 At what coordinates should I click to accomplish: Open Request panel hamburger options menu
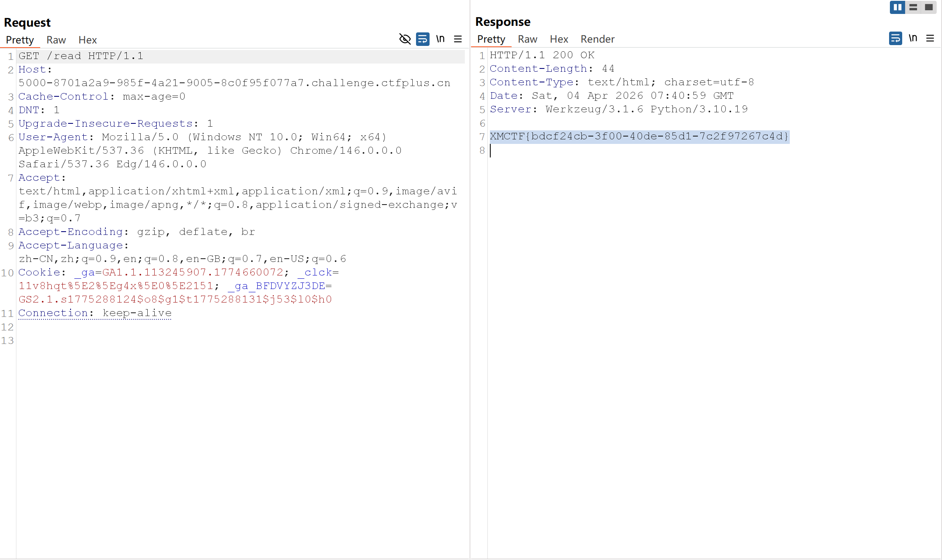point(458,39)
